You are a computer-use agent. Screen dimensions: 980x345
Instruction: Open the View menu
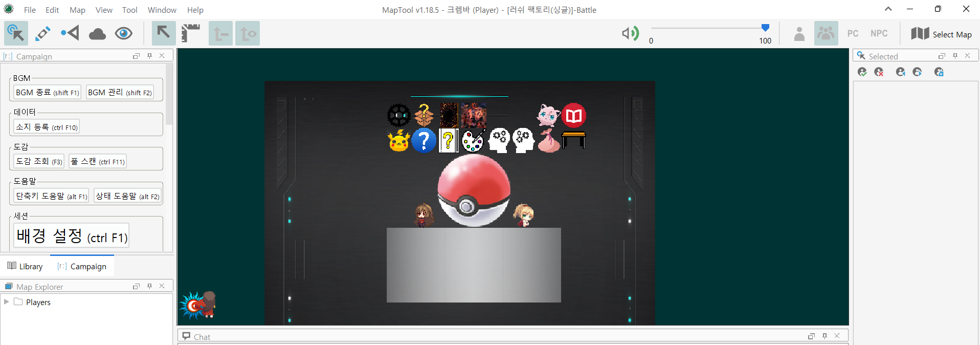pyautogui.click(x=104, y=10)
